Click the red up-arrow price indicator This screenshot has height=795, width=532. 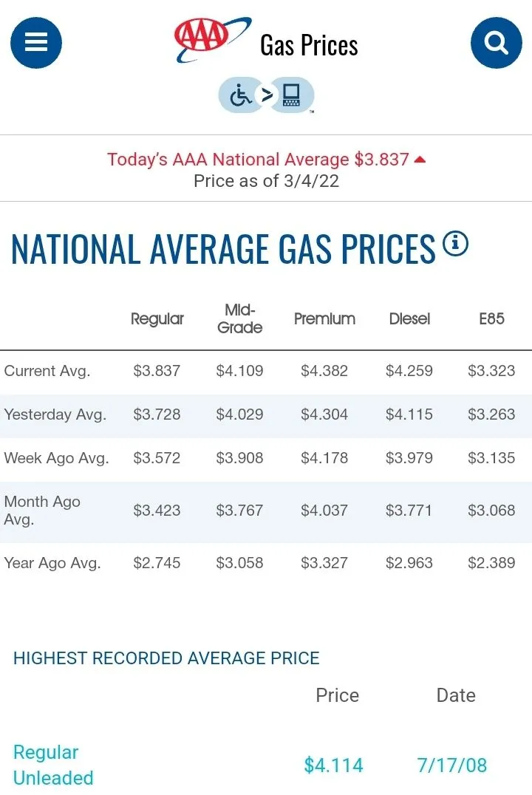pos(420,159)
